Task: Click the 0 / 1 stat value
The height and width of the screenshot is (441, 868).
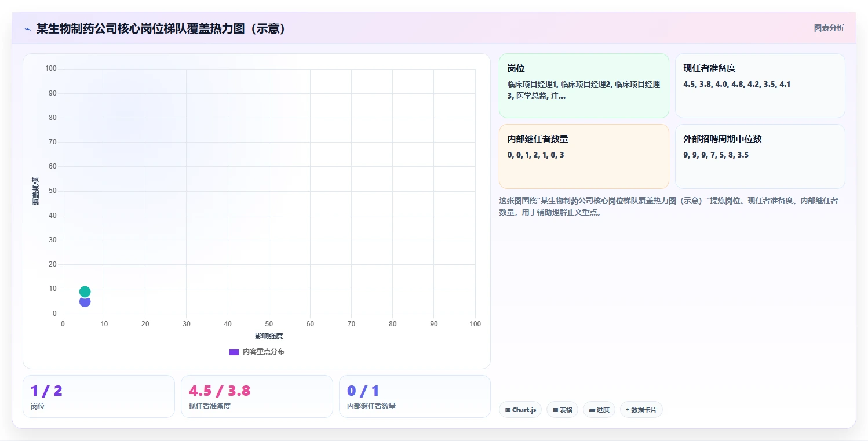Action: click(363, 391)
